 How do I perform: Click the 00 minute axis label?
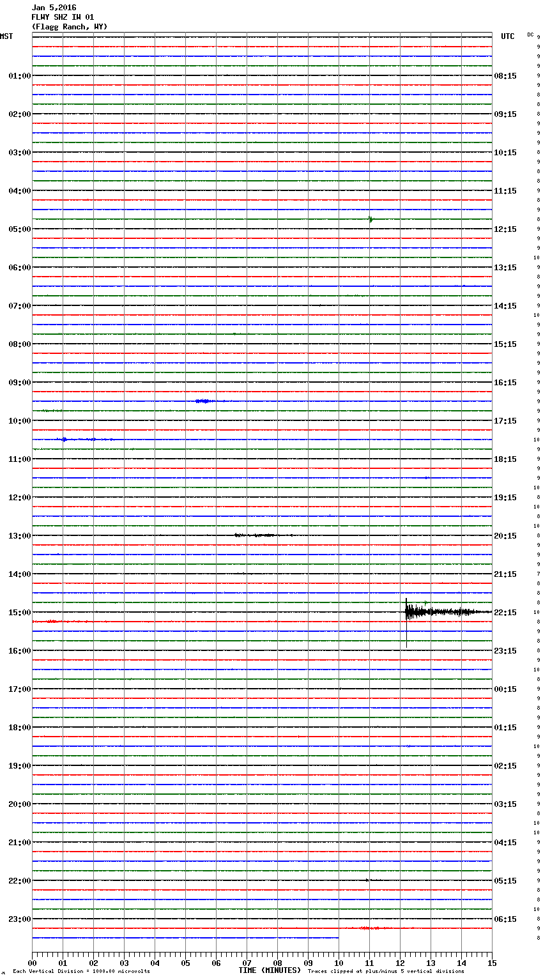coord(32,963)
